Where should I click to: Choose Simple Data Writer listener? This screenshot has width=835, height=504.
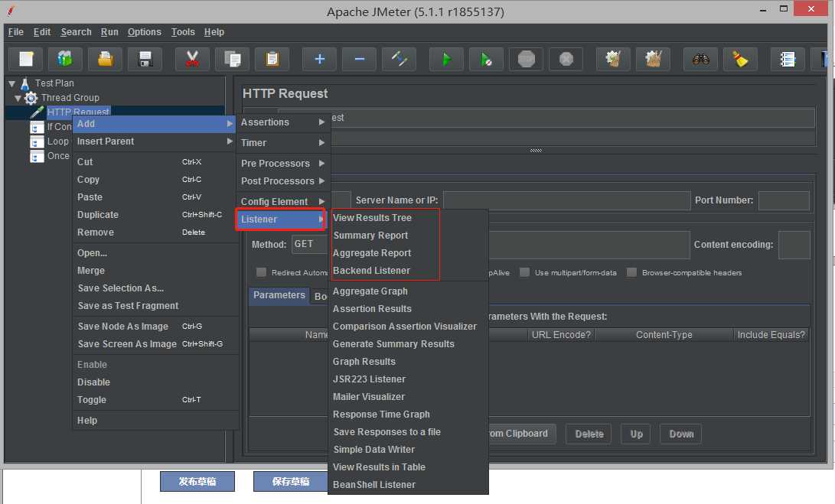(x=373, y=449)
